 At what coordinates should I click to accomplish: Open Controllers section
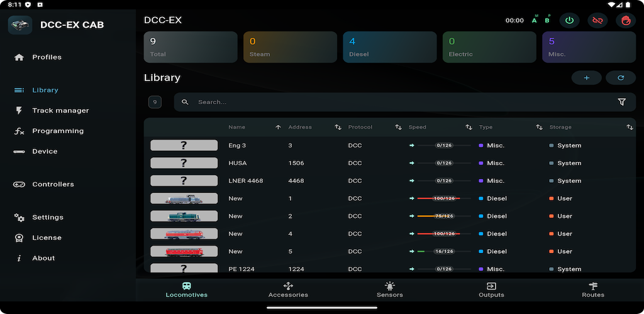click(x=44, y=185)
